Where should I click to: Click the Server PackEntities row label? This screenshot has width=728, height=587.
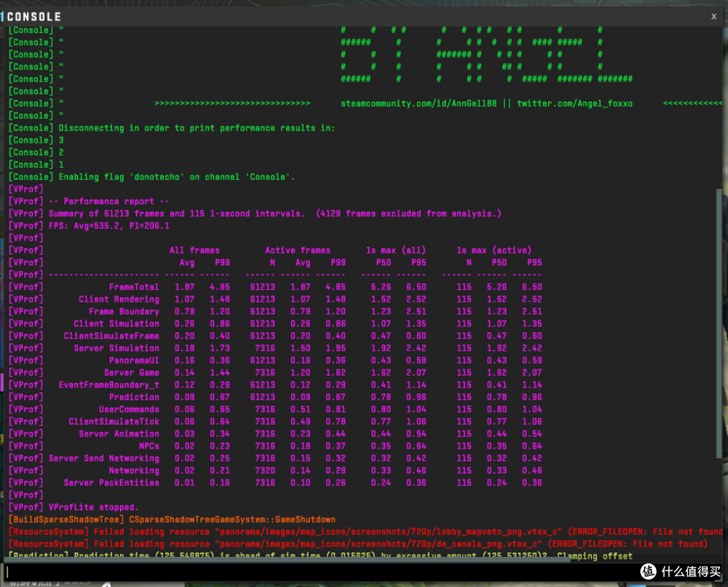(x=111, y=483)
